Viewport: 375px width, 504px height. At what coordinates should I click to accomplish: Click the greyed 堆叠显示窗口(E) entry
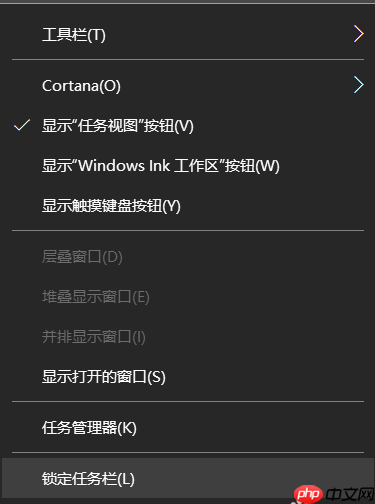(96, 297)
